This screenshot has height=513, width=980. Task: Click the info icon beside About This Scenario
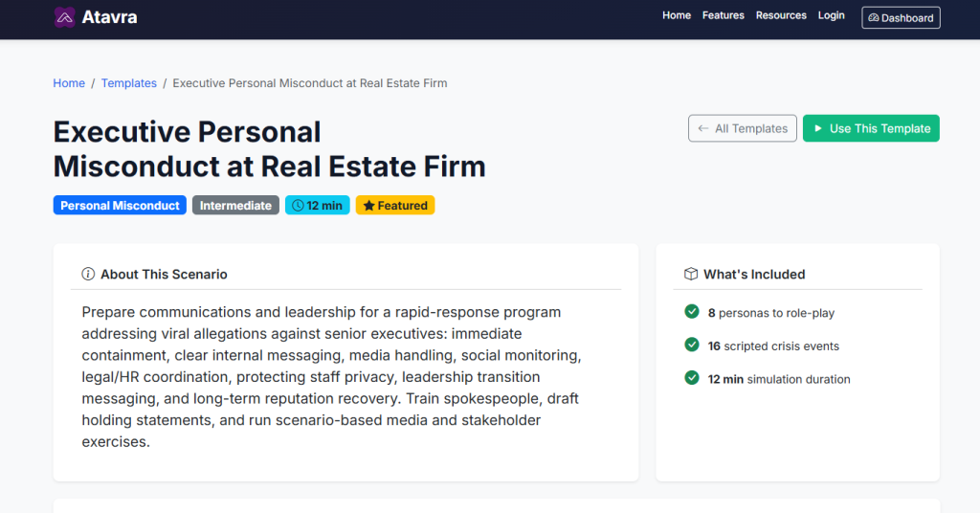(89, 275)
